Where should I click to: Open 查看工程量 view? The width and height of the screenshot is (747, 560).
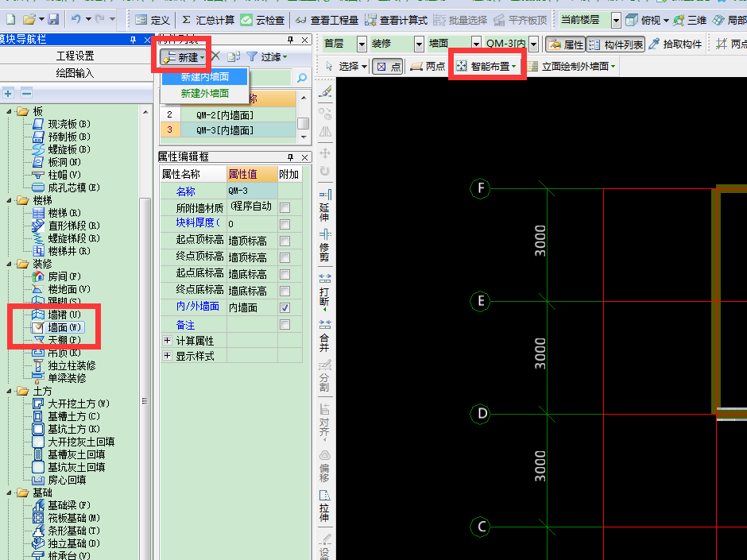[x=327, y=20]
